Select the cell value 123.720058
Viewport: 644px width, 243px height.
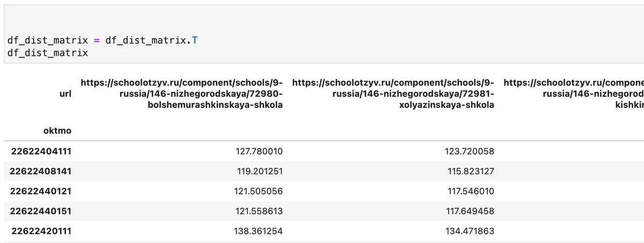click(x=471, y=152)
